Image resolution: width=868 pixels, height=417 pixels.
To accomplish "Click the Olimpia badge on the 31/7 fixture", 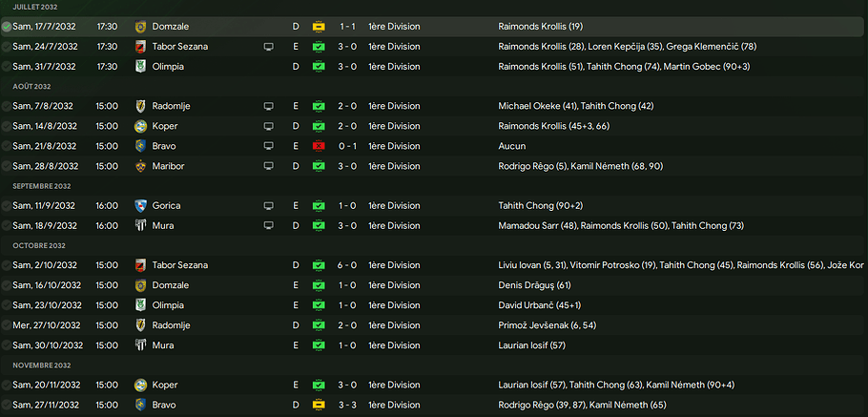I will (141, 67).
